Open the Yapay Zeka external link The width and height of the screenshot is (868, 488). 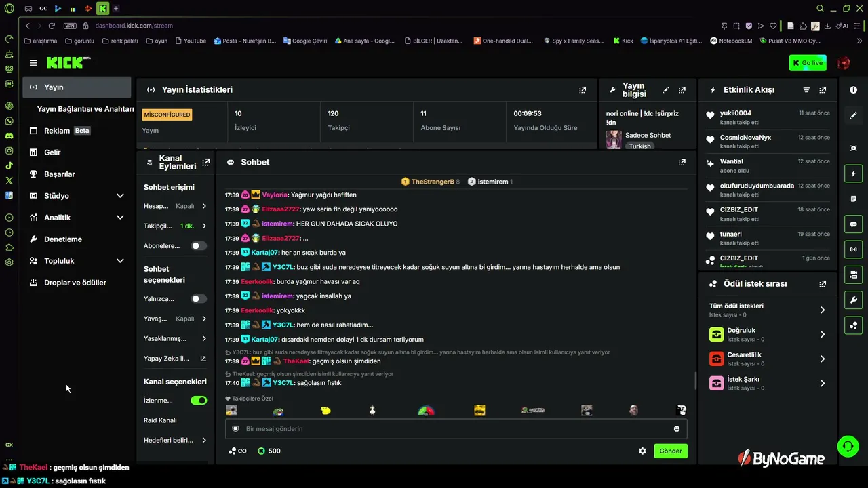175,359
